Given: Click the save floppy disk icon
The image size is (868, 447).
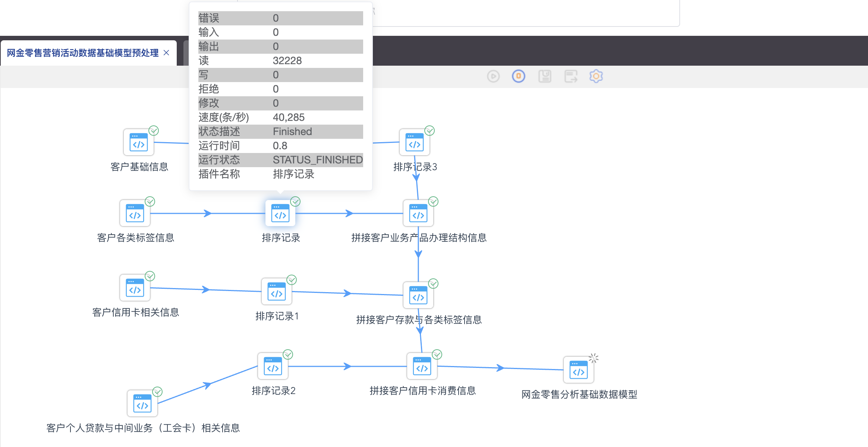Looking at the screenshot, I should [x=544, y=76].
